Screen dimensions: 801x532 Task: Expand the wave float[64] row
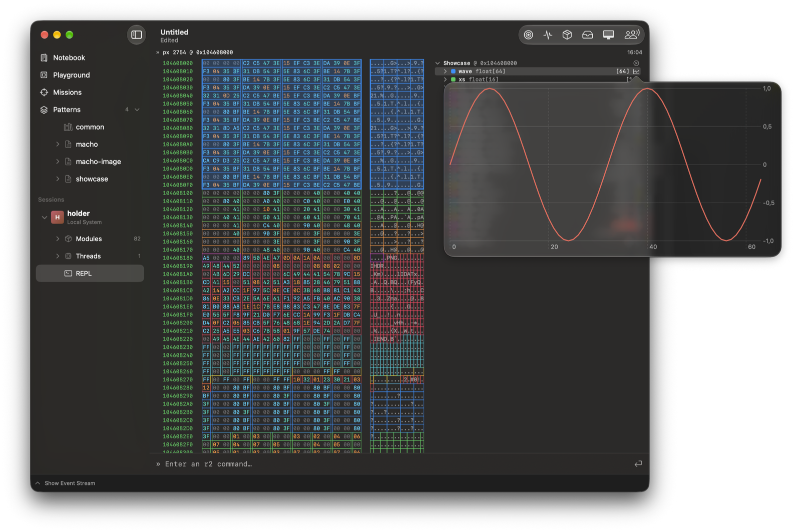pyautogui.click(x=445, y=71)
